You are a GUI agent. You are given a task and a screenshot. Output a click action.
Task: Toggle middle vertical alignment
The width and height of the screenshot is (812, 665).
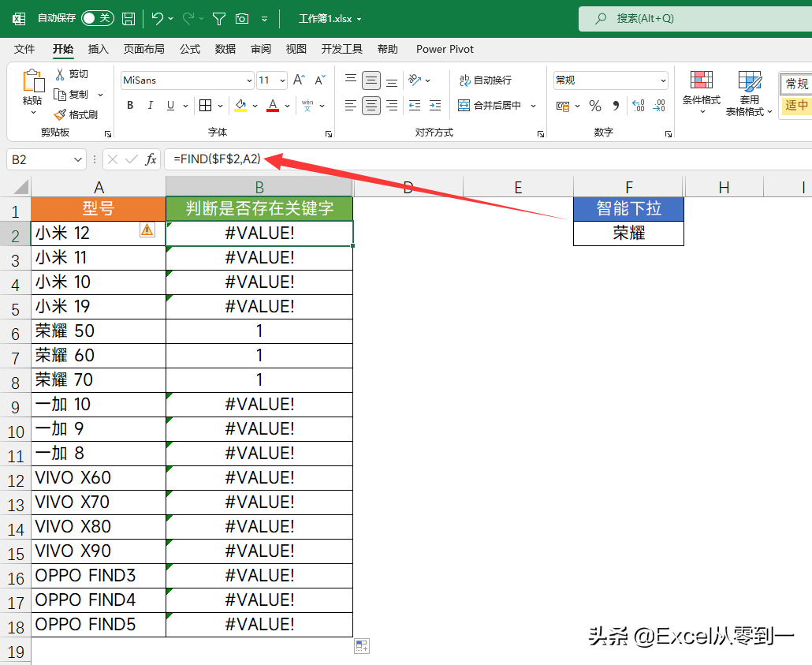tap(371, 80)
